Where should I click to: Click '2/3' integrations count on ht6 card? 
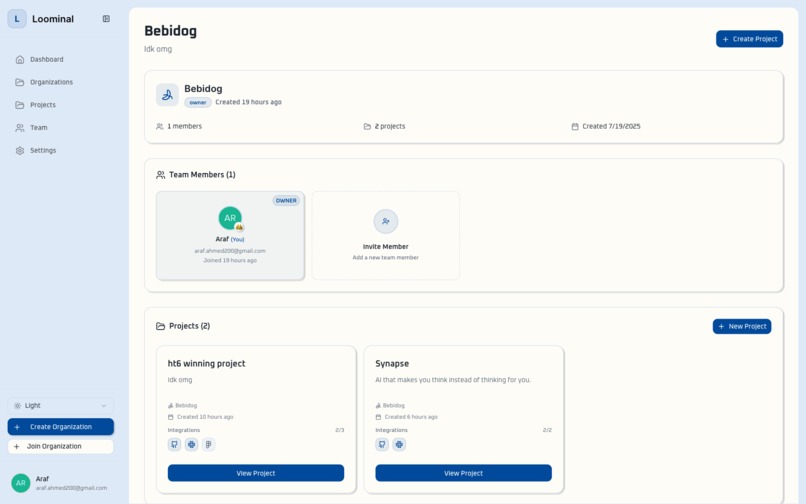pos(339,430)
